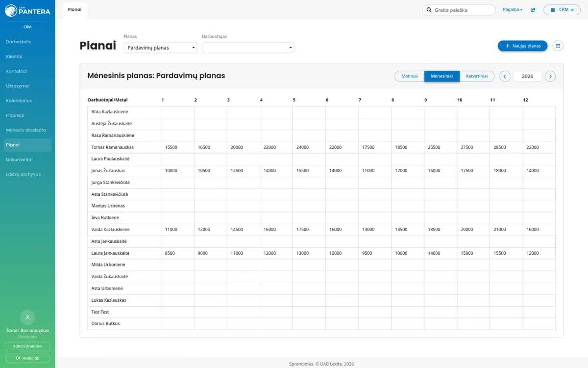Click the Administratorius button
This screenshot has height=368, width=588.
tap(27, 346)
